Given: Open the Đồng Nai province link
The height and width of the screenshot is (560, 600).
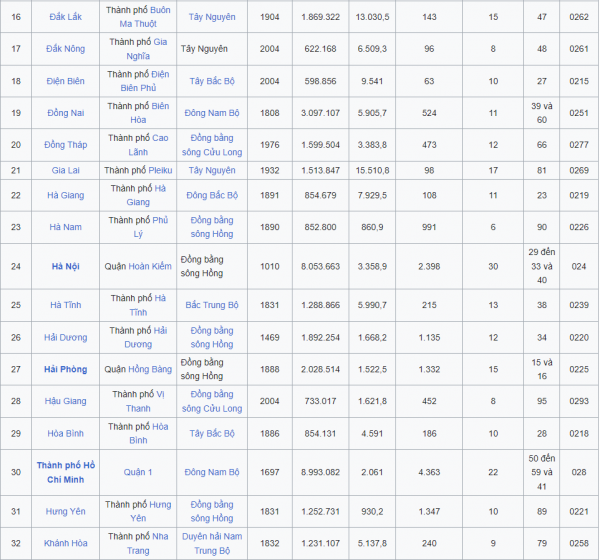Looking at the screenshot, I should tap(65, 113).
